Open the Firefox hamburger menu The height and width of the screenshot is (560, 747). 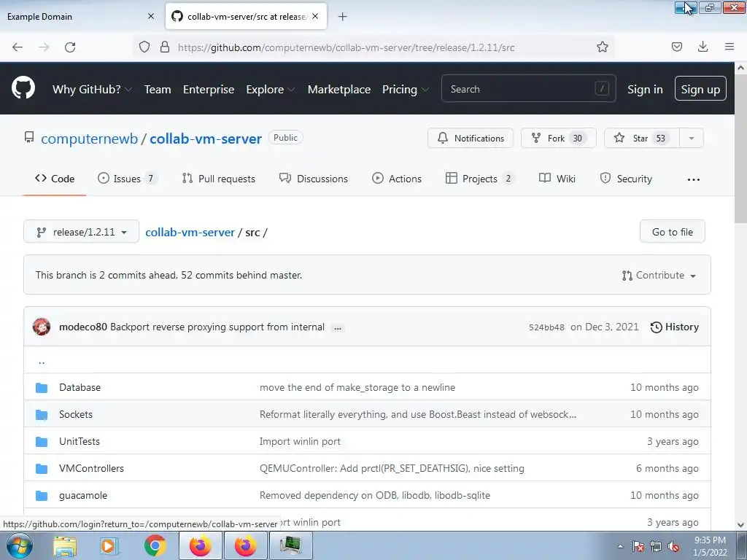click(729, 47)
